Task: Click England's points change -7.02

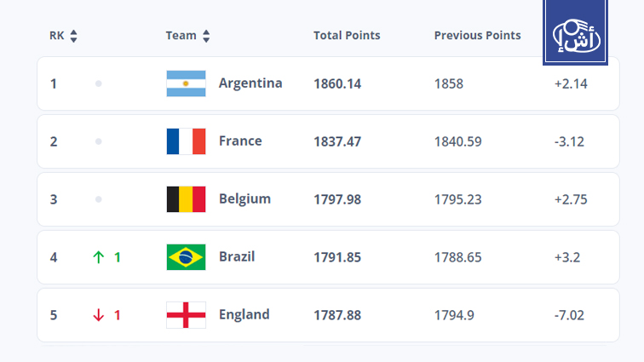Action: [569, 315]
